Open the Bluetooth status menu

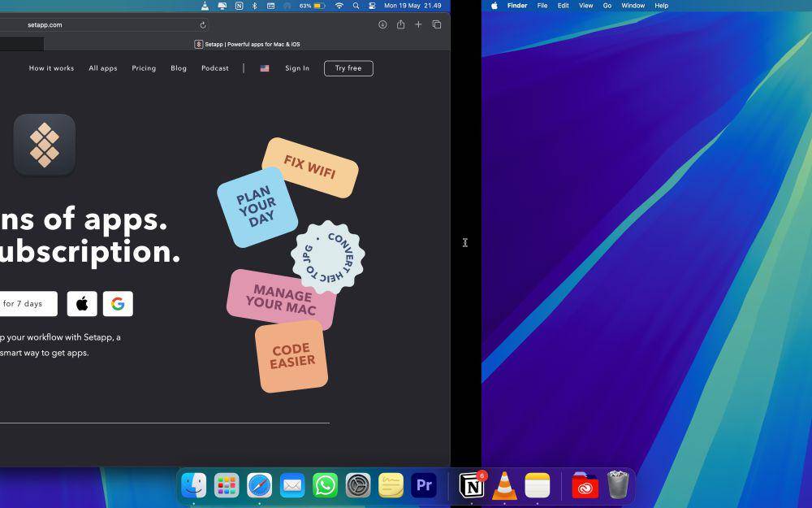(254, 6)
